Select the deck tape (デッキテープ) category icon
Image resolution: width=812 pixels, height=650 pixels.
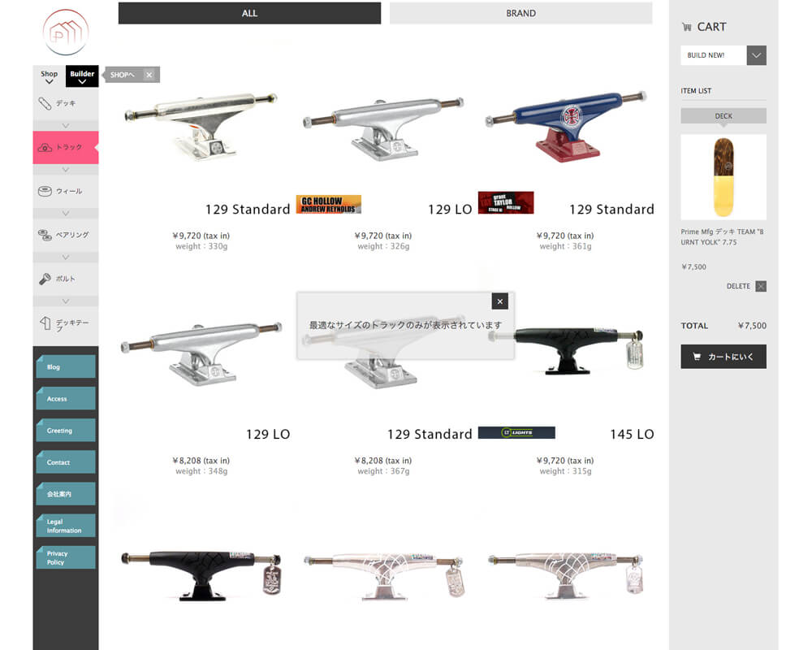pyautogui.click(x=45, y=323)
